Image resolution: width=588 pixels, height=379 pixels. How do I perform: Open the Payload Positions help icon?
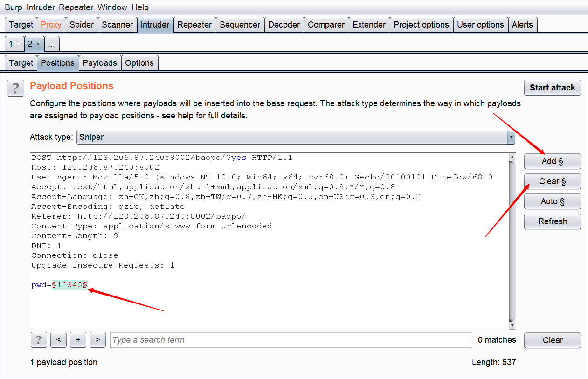pyautogui.click(x=15, y=88)
